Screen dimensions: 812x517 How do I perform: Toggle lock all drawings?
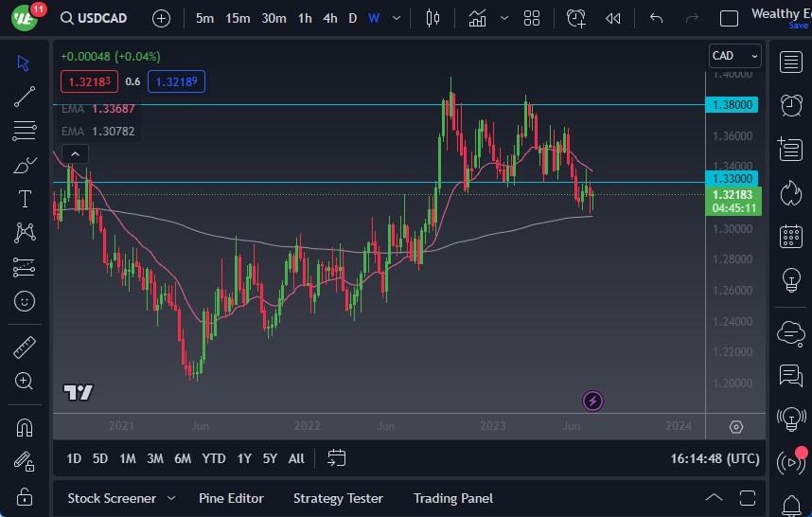[x=25, y=495]
